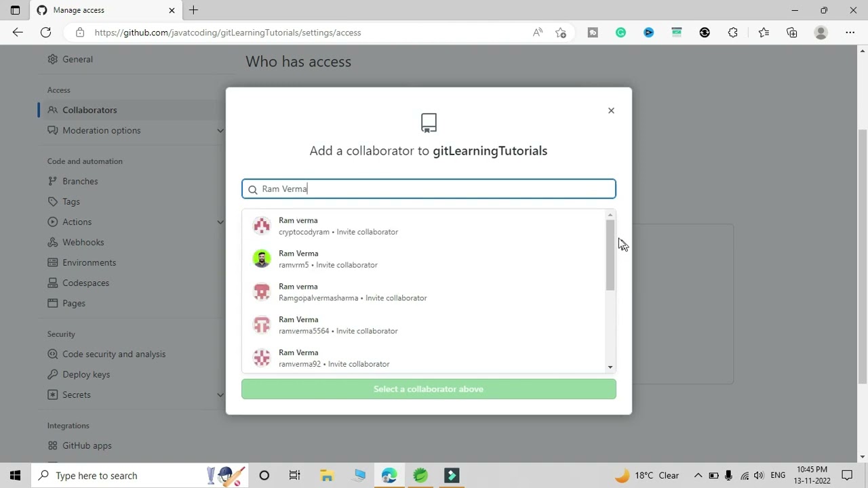
Task: Expand the Secrets section chevron
Action: pyautogui.click(x=220, y=394)
